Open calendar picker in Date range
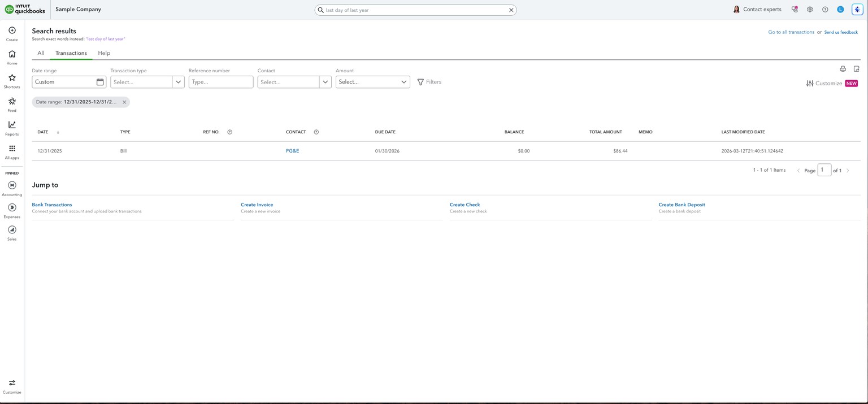868x404 pixels. coord(100,82)
